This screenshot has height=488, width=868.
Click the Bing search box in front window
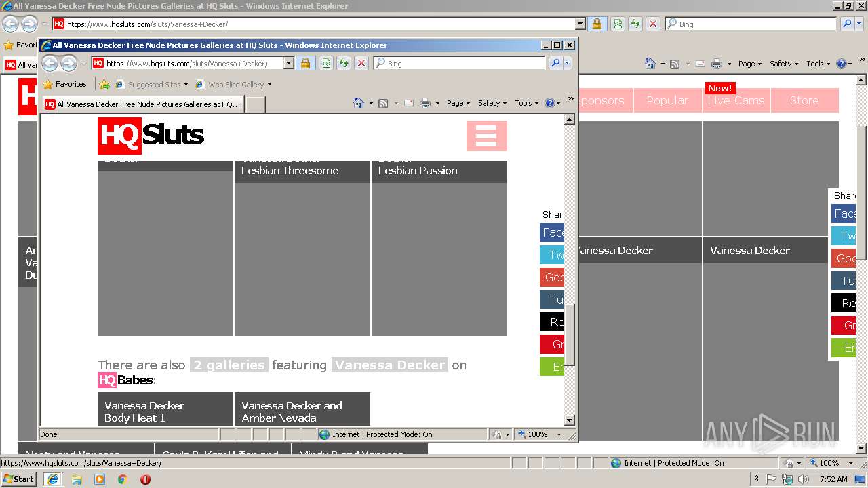460,63
